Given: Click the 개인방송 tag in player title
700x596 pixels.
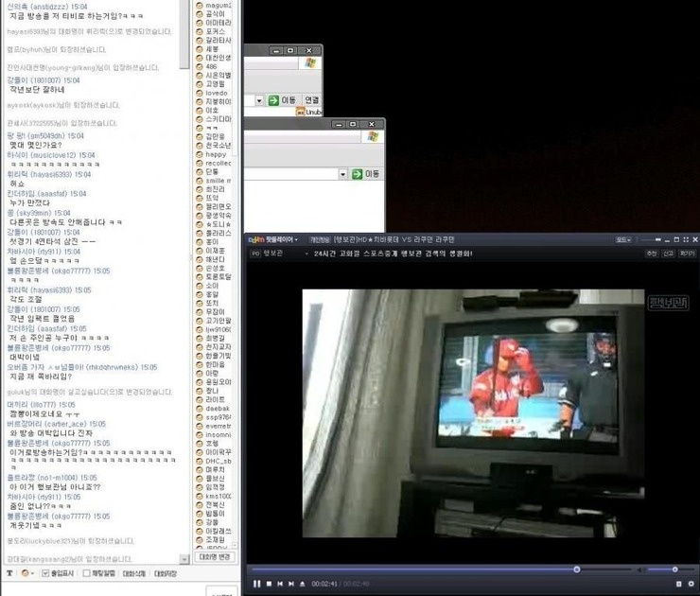Looking at the screenshot, I should pyautogui.click(x=320, y=239).
